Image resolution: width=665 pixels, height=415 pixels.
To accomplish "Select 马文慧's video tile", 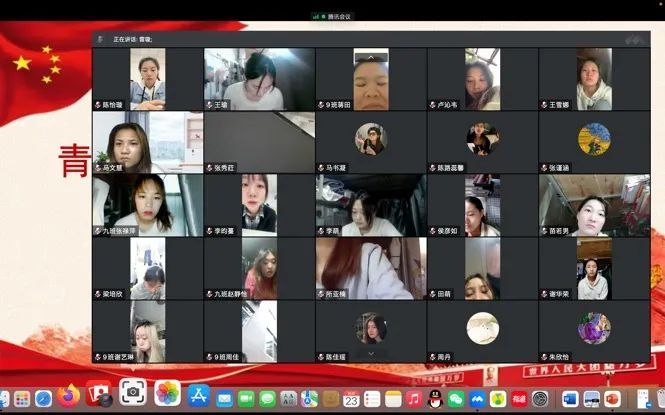I will 148,140.
